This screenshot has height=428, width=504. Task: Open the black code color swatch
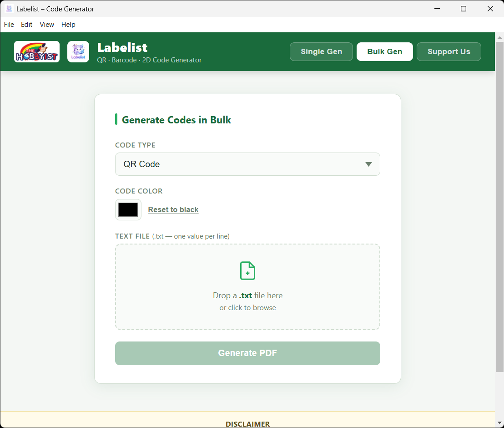pyautogui.click(x=128, y=209)
